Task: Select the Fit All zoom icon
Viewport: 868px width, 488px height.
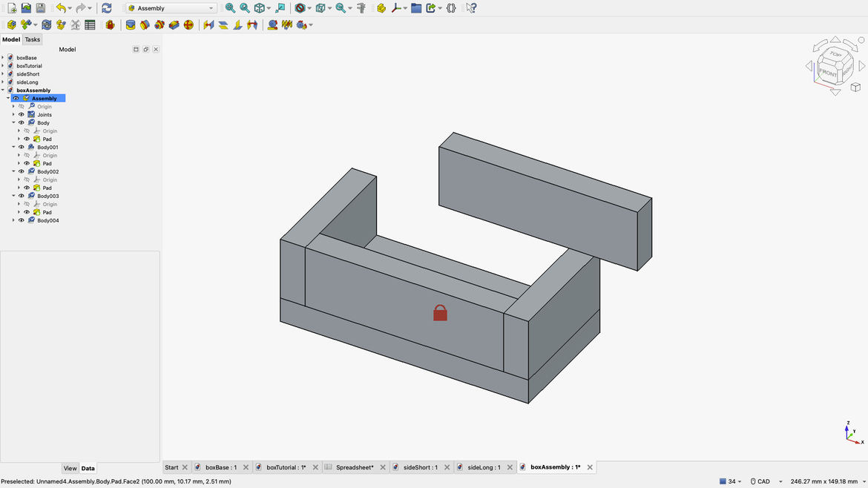Action: pos(229,8)
